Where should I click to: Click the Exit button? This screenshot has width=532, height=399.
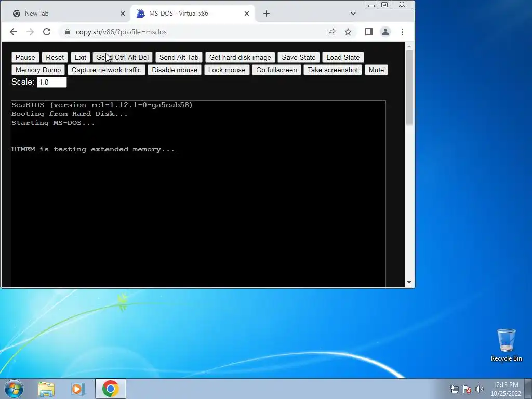80,57
